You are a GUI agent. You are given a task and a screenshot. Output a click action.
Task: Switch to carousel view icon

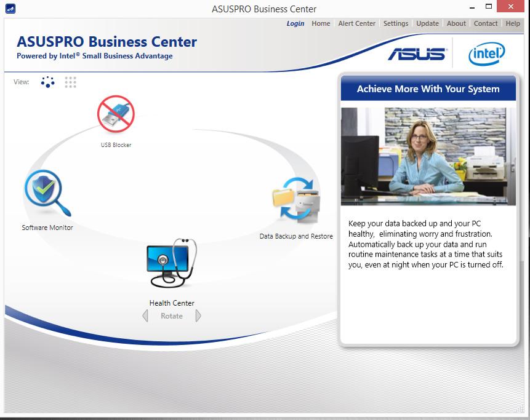[47, 82]
